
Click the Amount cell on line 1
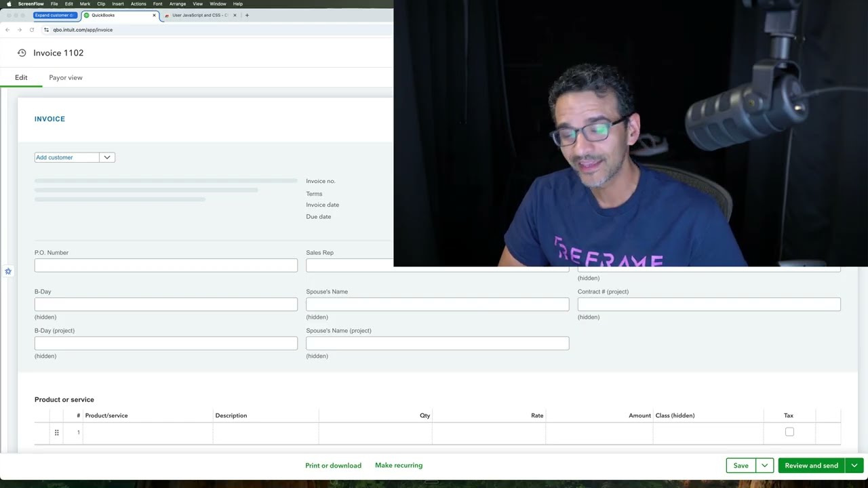[x=599, y=432]
